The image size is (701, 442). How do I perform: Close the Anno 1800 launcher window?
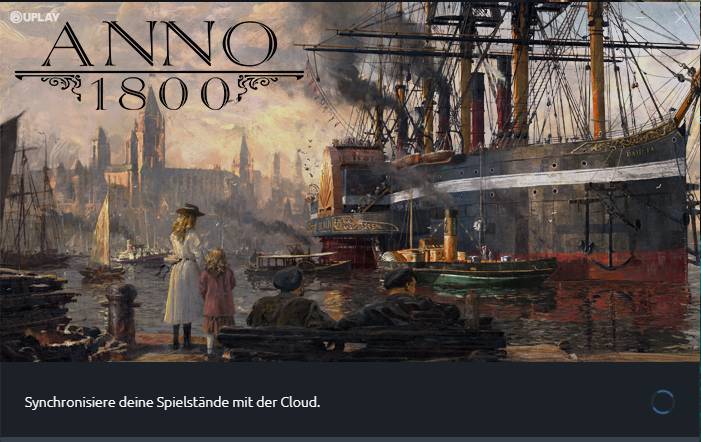point(680,18)
